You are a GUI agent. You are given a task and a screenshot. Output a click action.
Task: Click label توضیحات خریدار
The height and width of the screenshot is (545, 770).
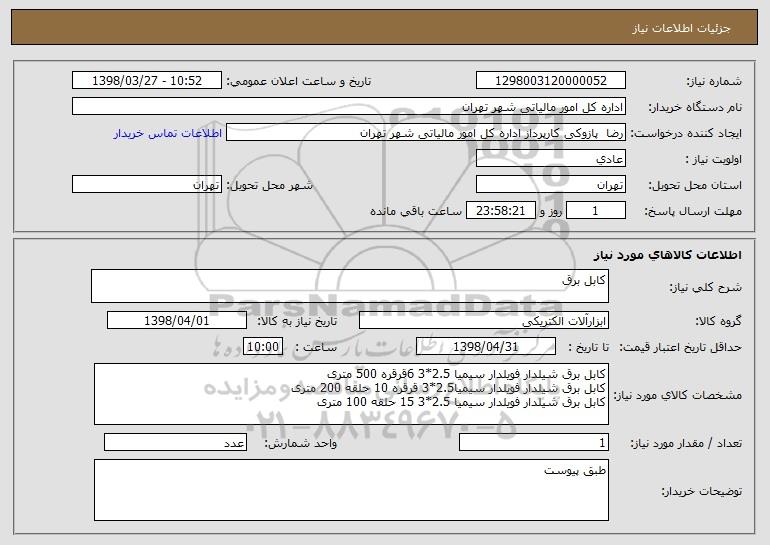coord(702,491)
